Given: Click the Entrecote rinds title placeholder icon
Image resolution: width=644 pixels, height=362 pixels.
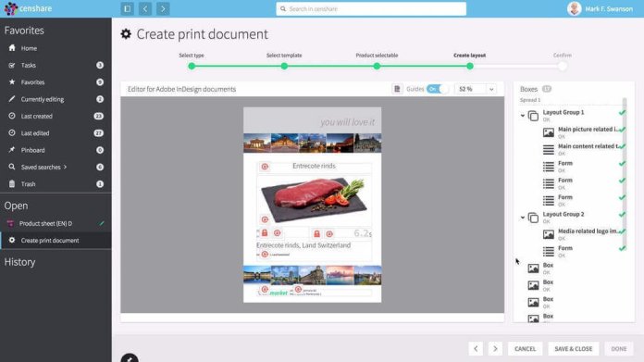Looking at the screenshot, I should click(265, 167).
